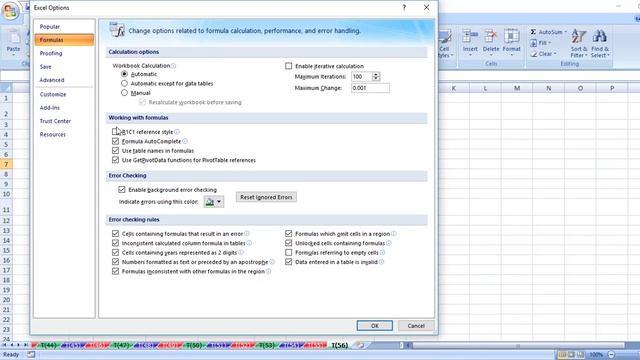This screenshot has height=360, width=640.
Task: Click the horizontal scrollbar of worksheet
Action: [518, 346]
